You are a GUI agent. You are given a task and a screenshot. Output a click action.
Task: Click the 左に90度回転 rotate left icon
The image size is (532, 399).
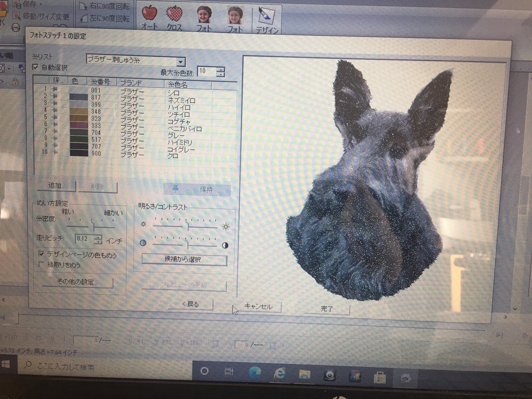83,18
